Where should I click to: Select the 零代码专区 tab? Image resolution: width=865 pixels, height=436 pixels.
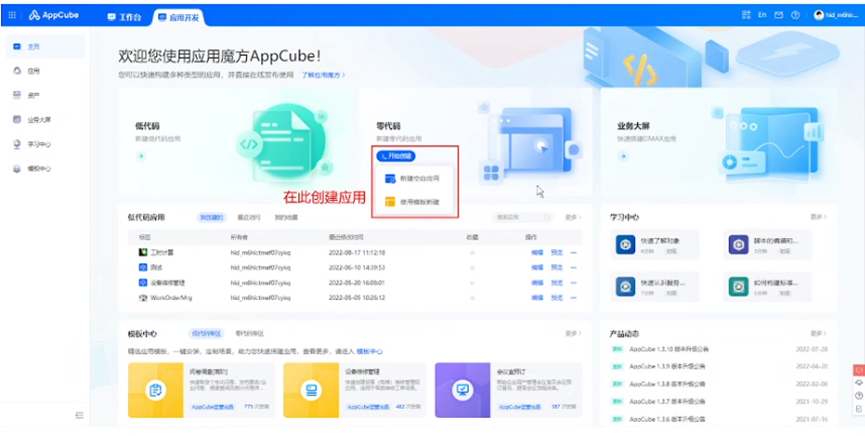pyautogui.click(x=250, y=334)
